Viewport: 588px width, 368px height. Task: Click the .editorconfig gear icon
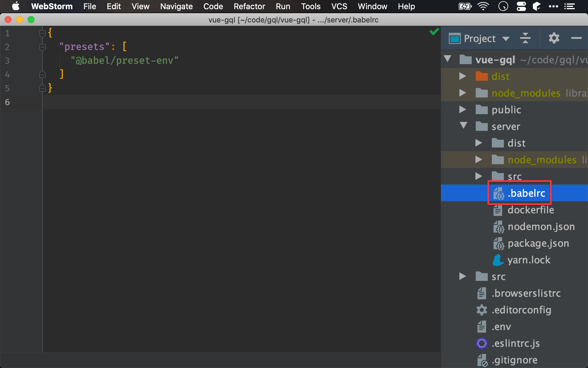coord(481,310)
